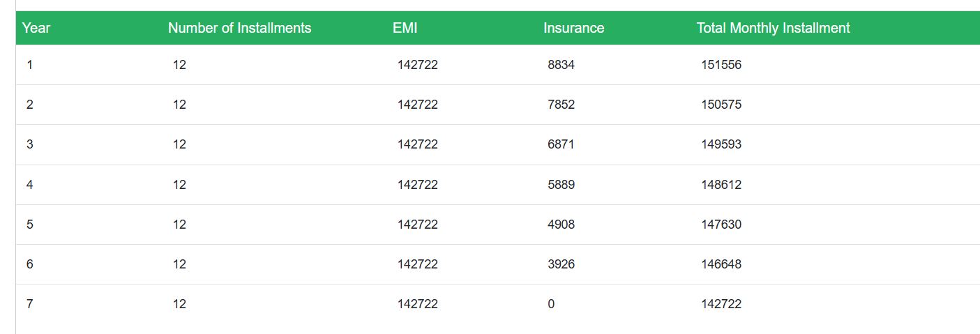The height and width of the screenshot is (334, 980).
Task: Select the insurance amount 4908
Action: point(561,225)
